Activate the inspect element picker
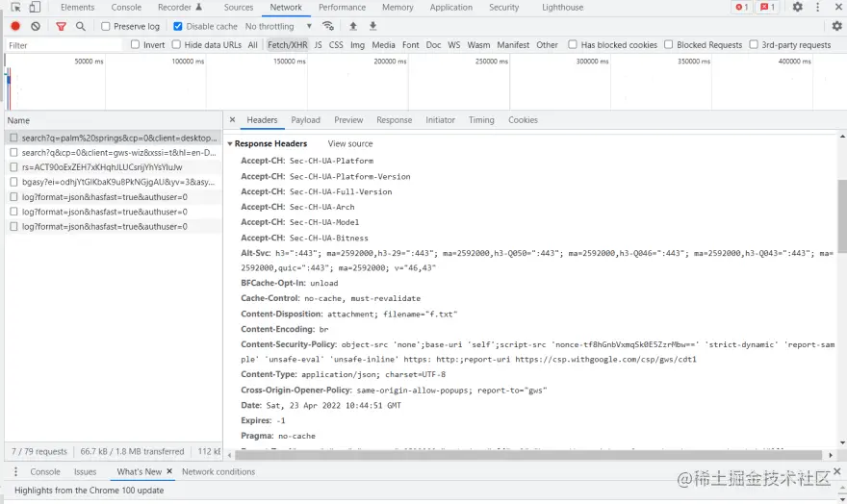This screenshot has height=504, width=847. click(x=15, y=7)
